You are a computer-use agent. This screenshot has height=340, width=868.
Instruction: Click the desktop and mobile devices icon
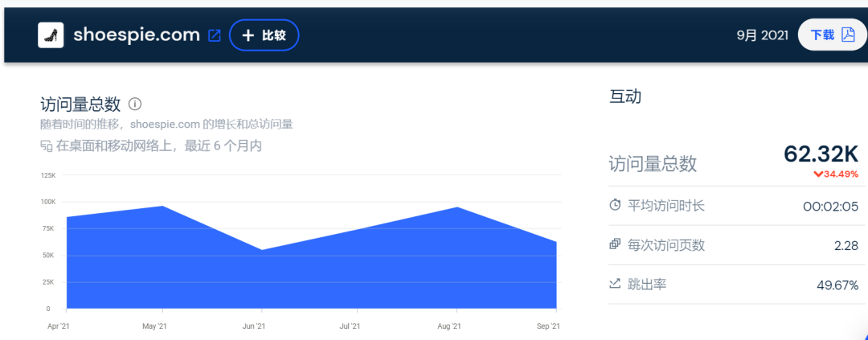pyautogui.click(x=47, y=146)
